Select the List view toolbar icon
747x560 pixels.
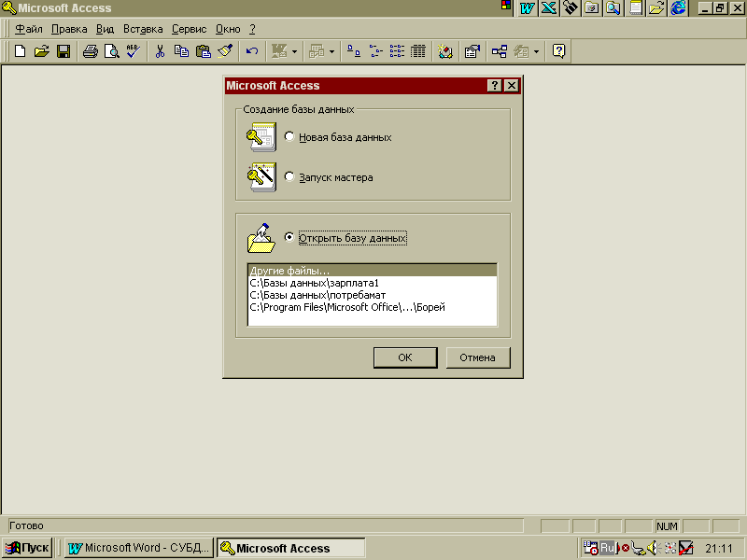pyautogui.click(x=397, y=51)
